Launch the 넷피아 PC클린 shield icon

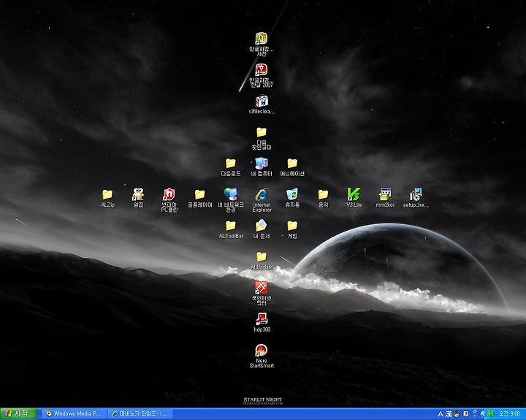[x=169, y=200]
